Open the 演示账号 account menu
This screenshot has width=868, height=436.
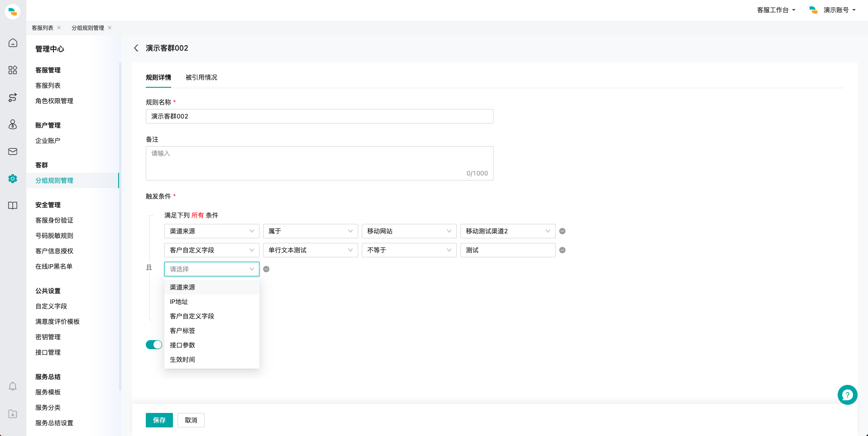coord(833,10)
